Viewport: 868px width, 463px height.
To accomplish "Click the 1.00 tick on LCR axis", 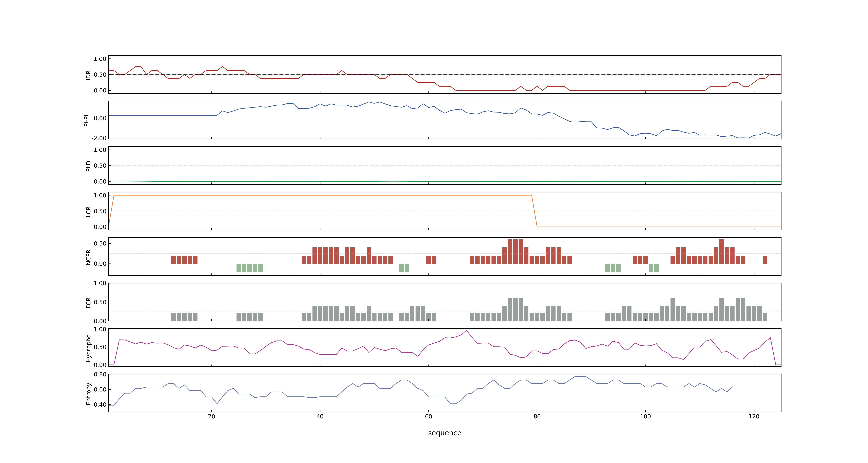I will [x=100, y=195].
